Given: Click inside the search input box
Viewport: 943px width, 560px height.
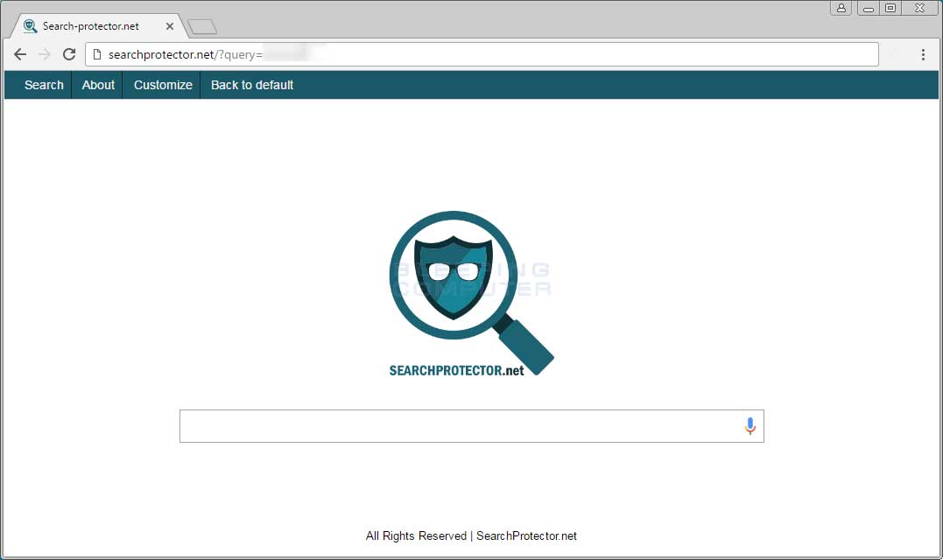Looking at the screenshot, I should pos(438,425).
